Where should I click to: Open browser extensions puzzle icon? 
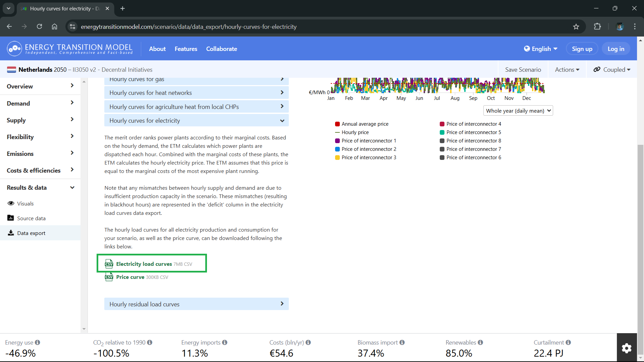(x=597, y=27)
